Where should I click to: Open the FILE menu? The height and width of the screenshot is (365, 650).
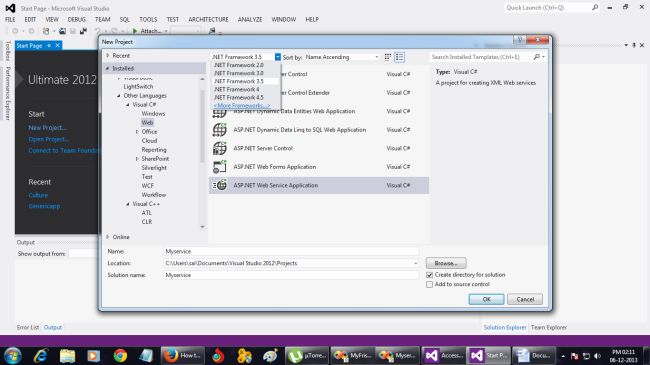pyautogui.click(x=10, y=19)
